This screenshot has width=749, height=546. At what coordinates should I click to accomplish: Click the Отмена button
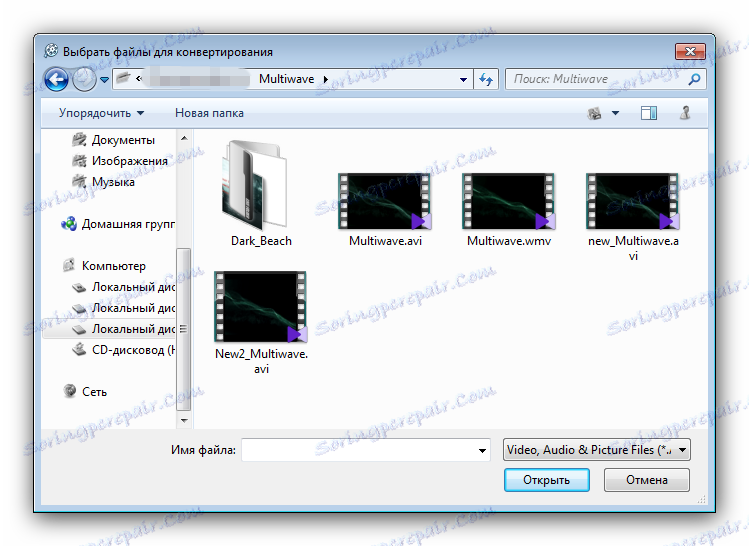coord(647,480)
